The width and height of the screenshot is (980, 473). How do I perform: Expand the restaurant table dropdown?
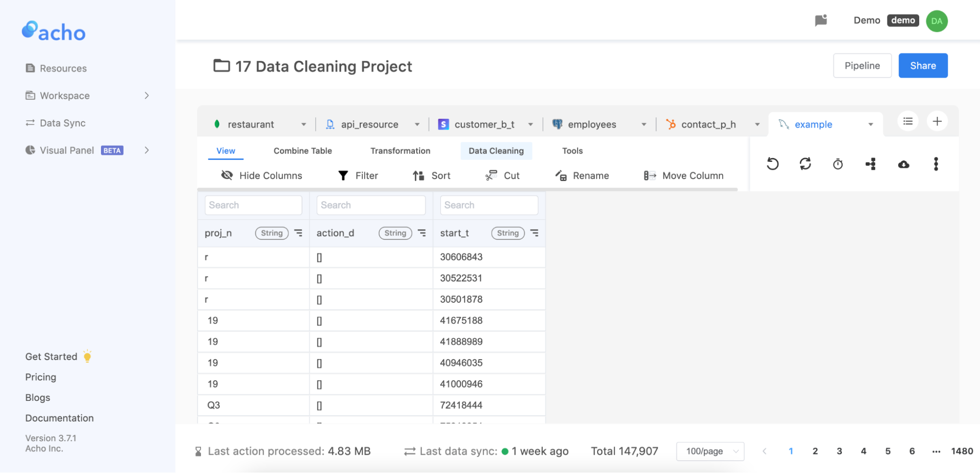coord(304,124)
